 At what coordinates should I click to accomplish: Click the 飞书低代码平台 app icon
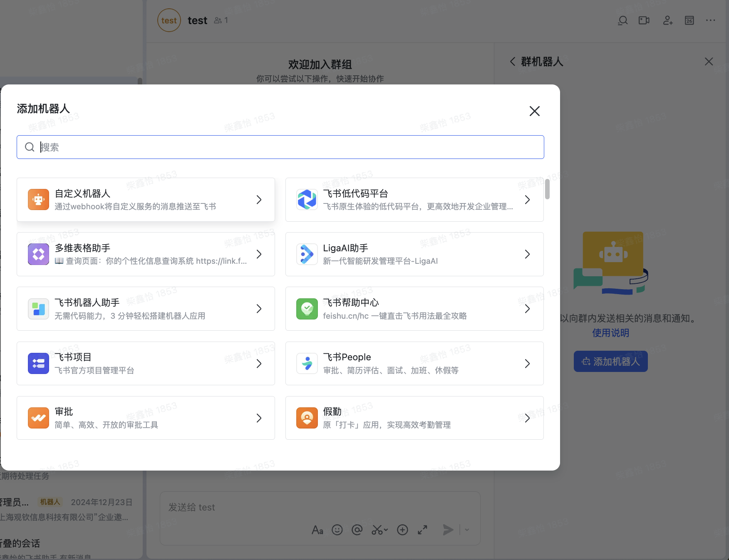(x=307, y=200)
